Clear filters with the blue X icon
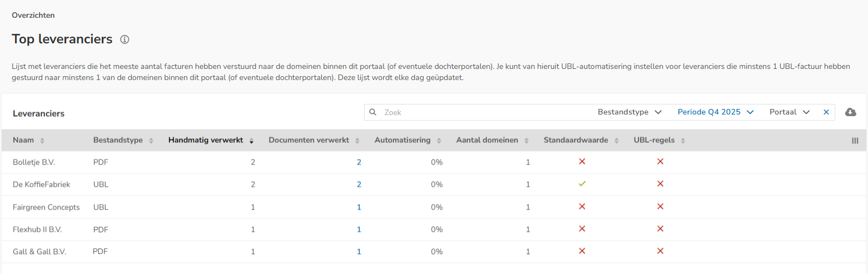 [x=826, y=112]
